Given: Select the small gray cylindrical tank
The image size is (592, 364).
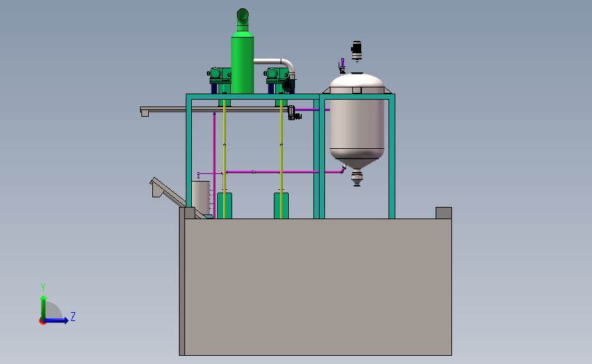Looking at the screenshot, I should (x=201, y=197).
